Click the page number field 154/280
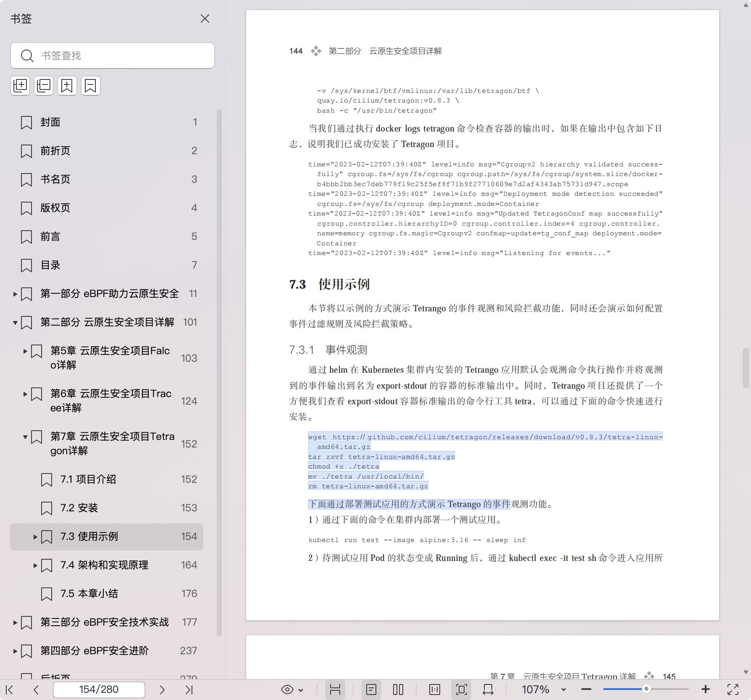The width and height of the screenshot is (751, 700). pos(99,689)
